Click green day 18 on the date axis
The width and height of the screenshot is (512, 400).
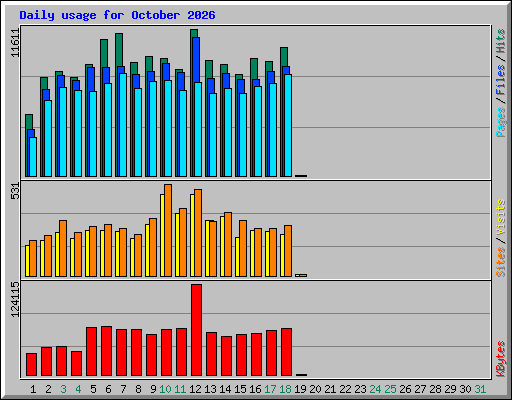(285, 389)
